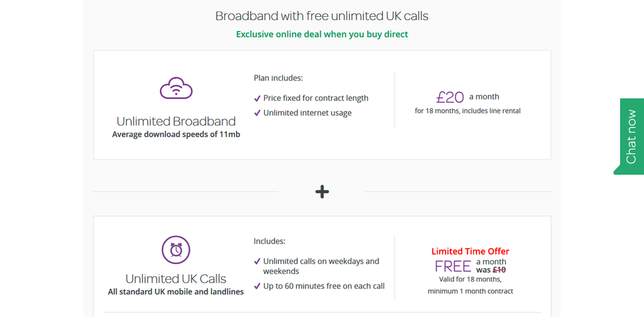Click checkmark beside Up to 60 minutes
The image size is (644, 317).
click(257, 286)
